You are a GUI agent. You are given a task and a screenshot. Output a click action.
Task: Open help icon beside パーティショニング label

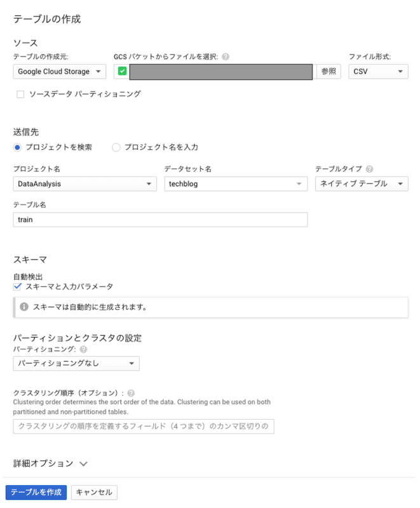point(83,349)
